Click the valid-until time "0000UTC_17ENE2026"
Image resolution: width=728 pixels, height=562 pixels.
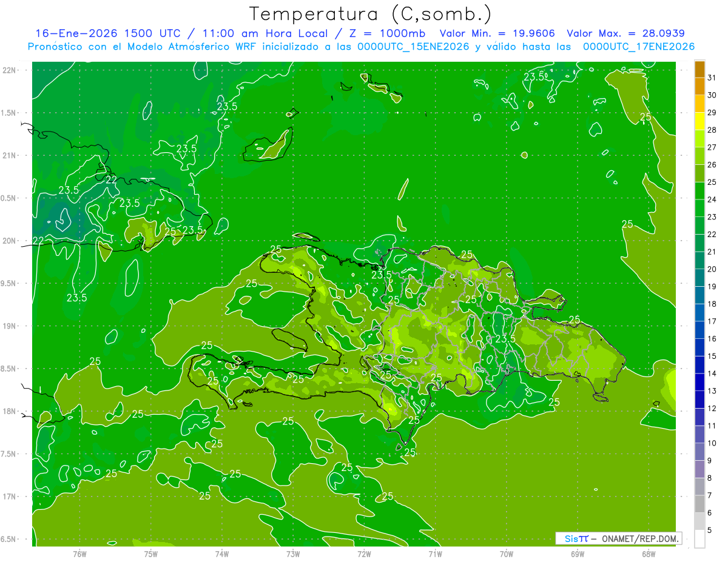pyautogui.click(x=638, y=47)
